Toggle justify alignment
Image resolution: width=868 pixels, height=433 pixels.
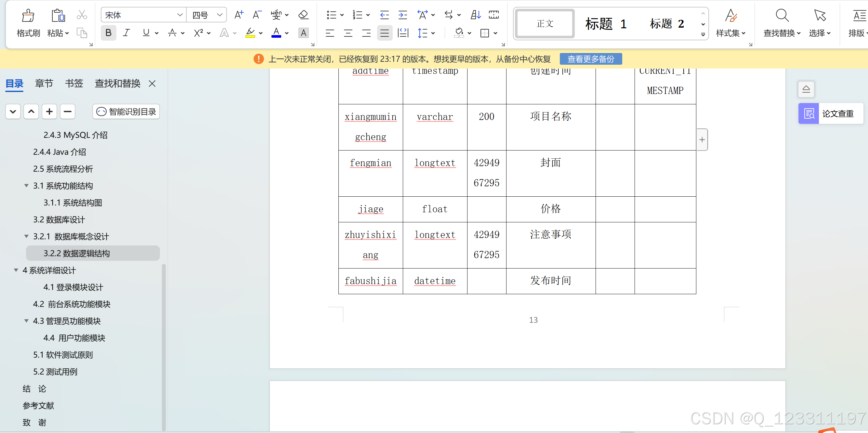(x=384, y=33)
